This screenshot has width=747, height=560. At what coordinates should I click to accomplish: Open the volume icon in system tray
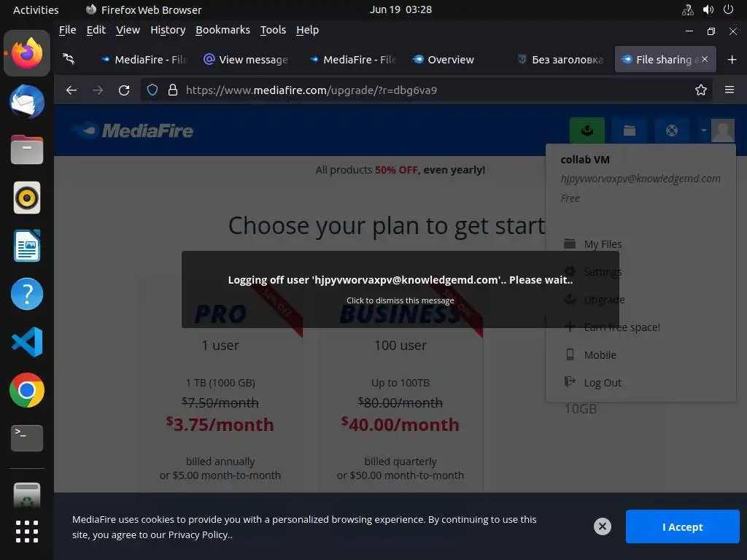tap(708, 9)
